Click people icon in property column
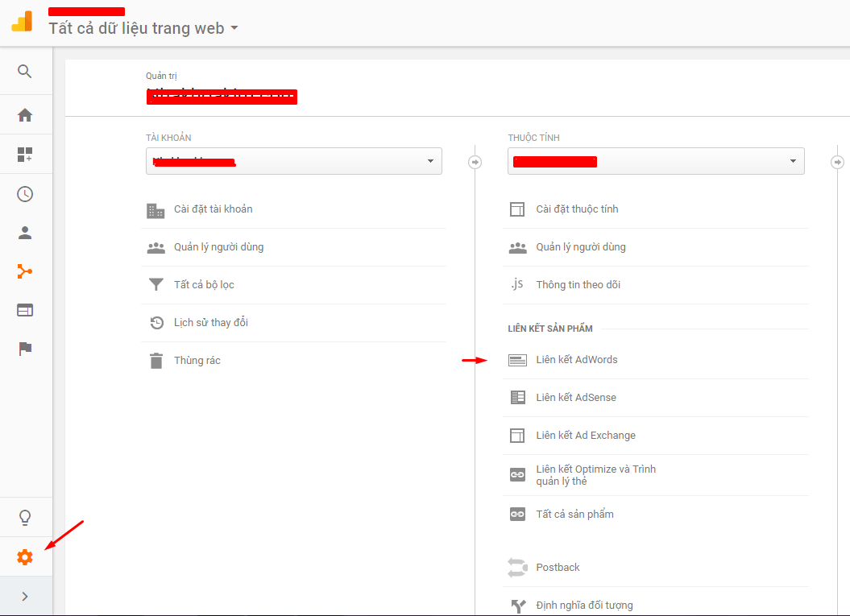This screenshot has height=616, width=850. [x=518, y=247]
